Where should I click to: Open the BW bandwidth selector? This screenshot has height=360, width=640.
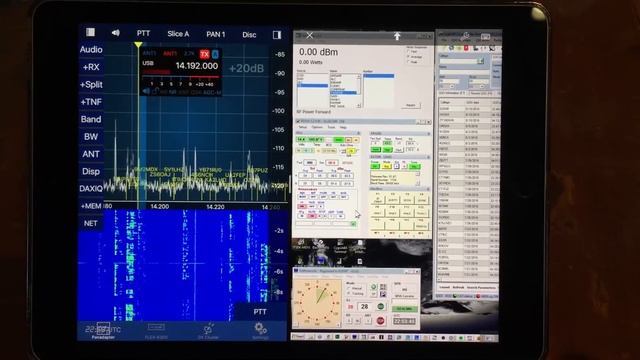coord(91,137)
